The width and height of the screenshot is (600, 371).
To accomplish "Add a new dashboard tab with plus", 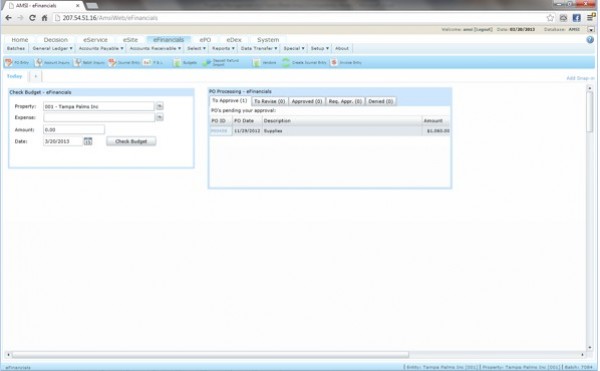I will click(x=35, y=76).
